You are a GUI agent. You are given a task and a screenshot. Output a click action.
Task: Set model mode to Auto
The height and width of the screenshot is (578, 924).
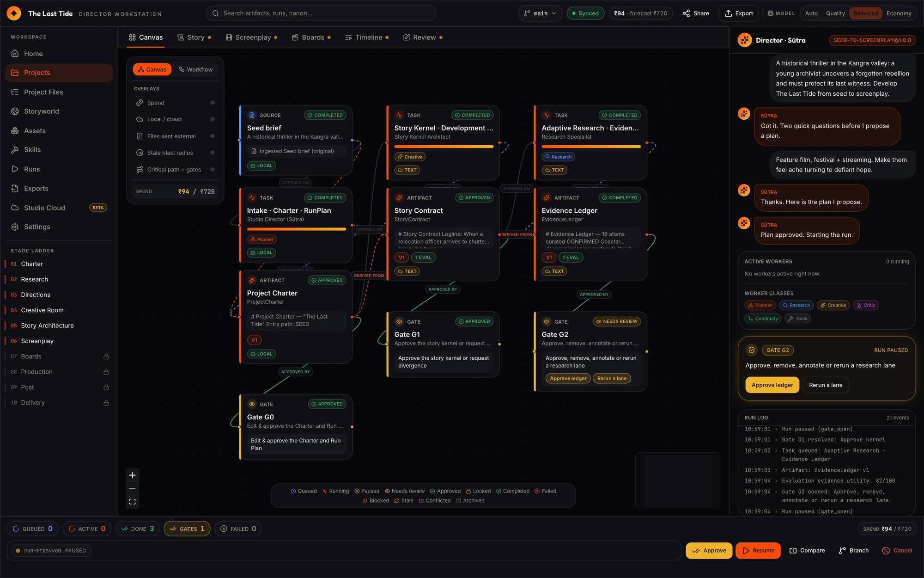tap(811, 13)
